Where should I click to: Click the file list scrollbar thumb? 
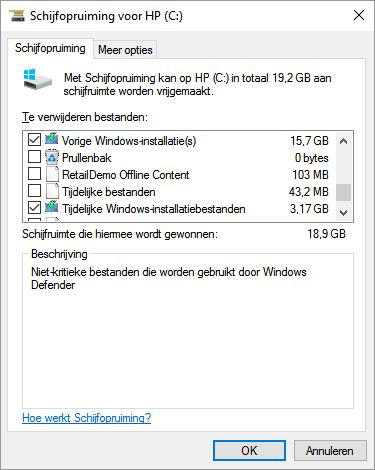343,193
